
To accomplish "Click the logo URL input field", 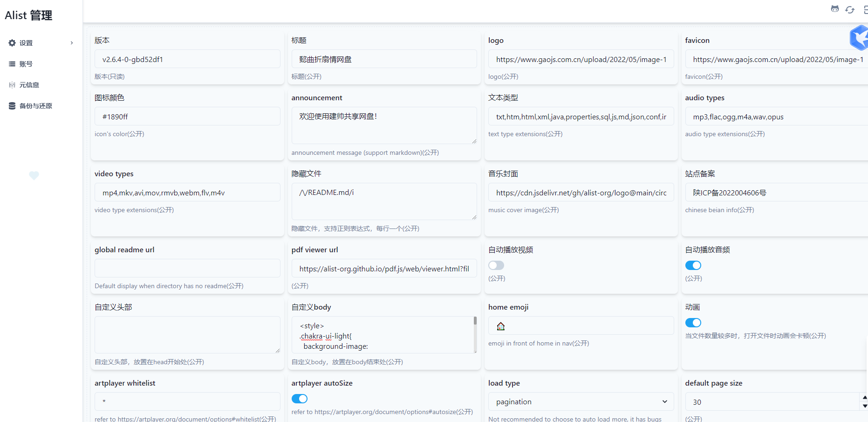I will coord(581,59).
